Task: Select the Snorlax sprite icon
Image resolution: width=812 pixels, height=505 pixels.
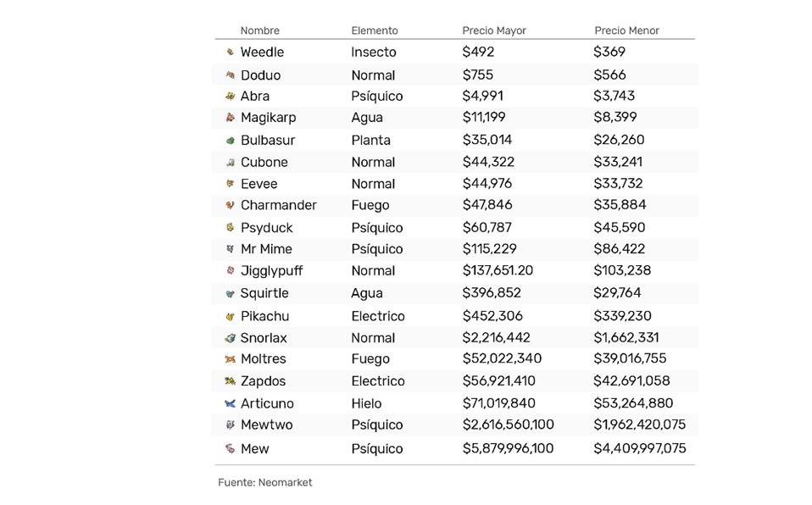Action: click(230, 338)
